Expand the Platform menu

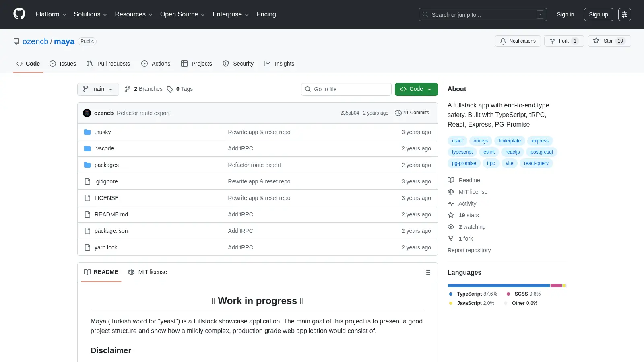[51, 14]
